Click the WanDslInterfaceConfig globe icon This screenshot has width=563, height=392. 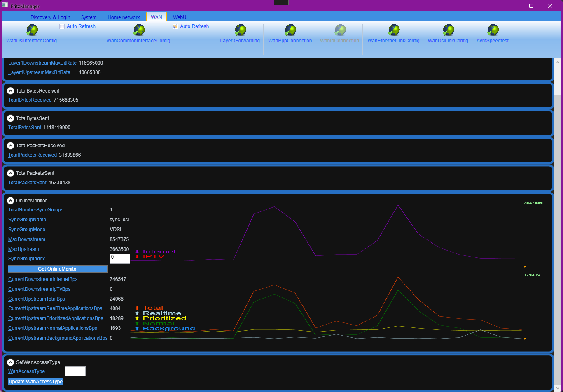tap(32, 30)
